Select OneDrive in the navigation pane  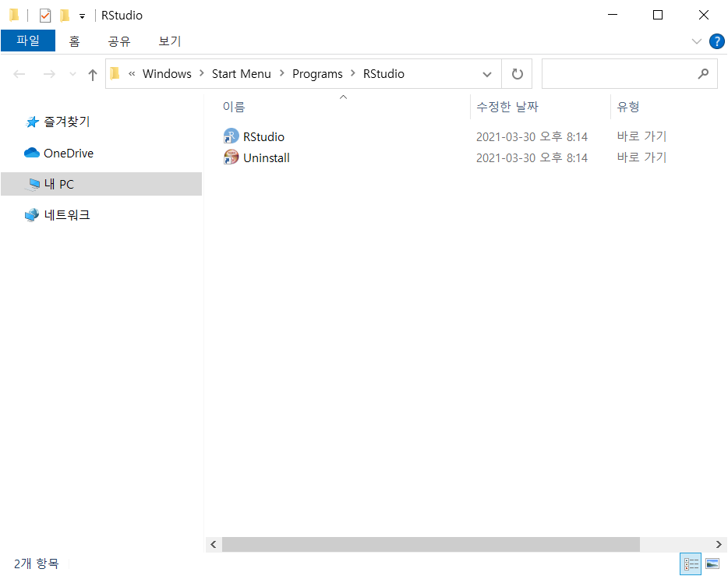point(69,154)
